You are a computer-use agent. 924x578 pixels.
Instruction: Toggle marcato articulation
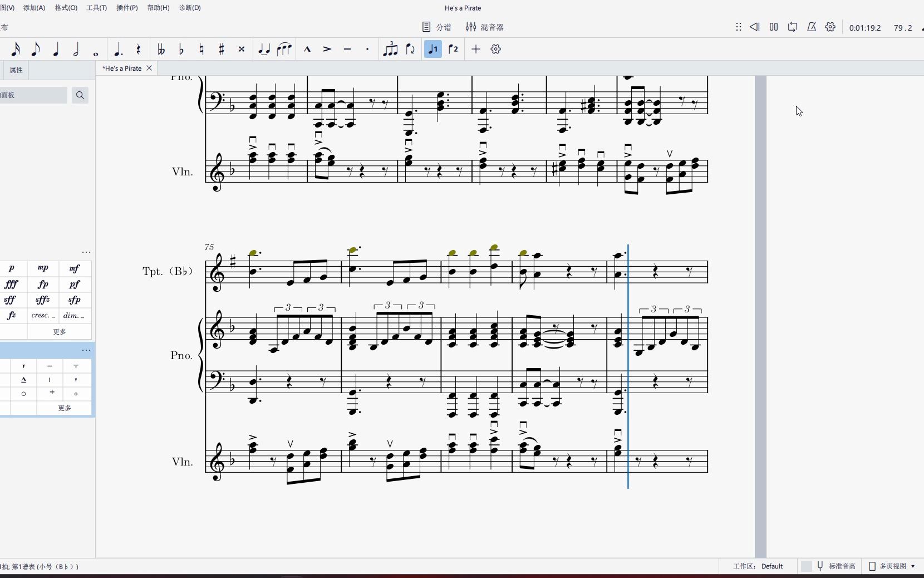click(307, 49)
